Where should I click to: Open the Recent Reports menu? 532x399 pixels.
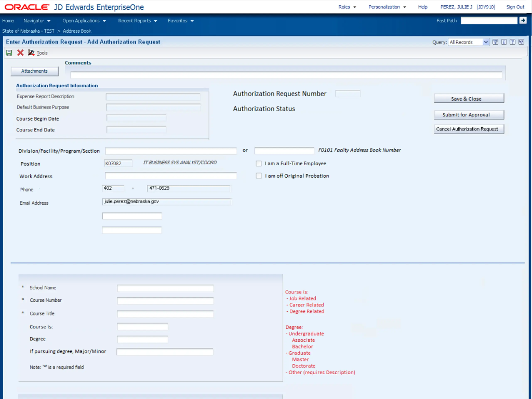click(137, 21)
